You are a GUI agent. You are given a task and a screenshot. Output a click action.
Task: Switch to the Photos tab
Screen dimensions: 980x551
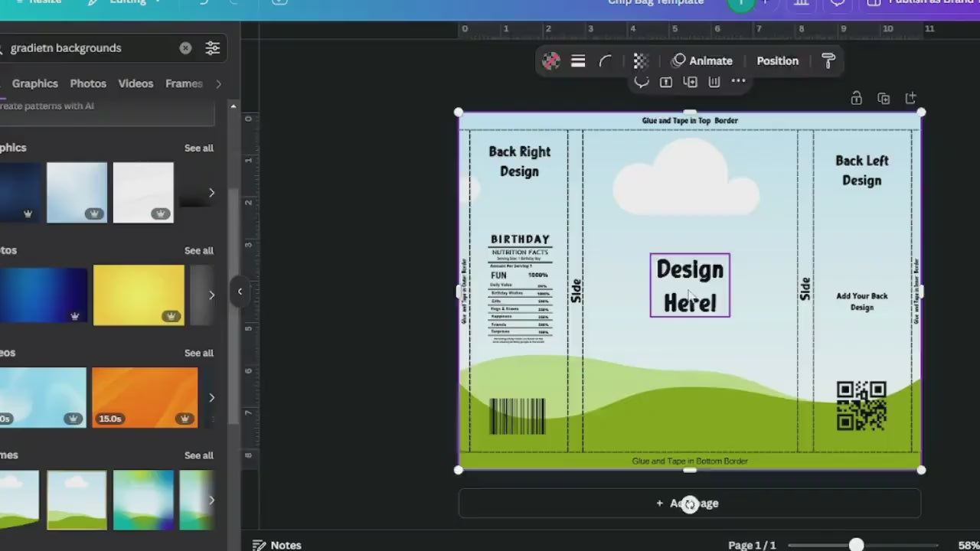(88, 83)
